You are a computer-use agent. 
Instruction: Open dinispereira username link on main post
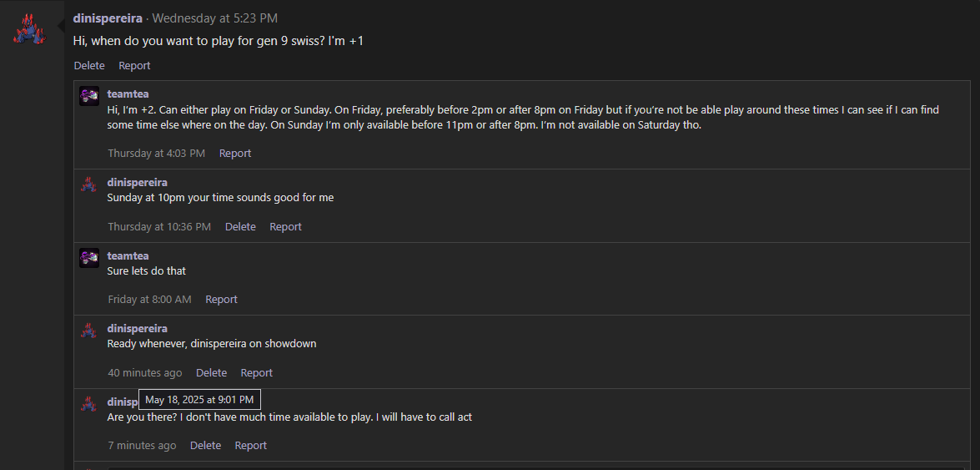click(x=108, y=18)
